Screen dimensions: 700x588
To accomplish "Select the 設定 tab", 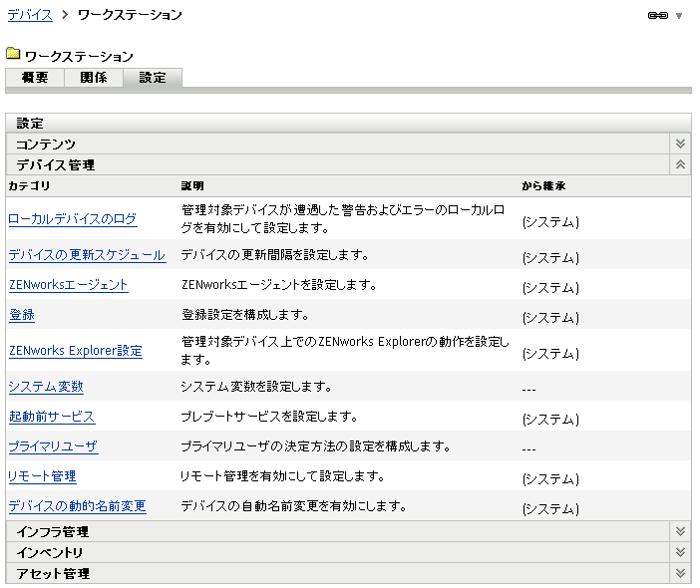I will click(153, 78).
